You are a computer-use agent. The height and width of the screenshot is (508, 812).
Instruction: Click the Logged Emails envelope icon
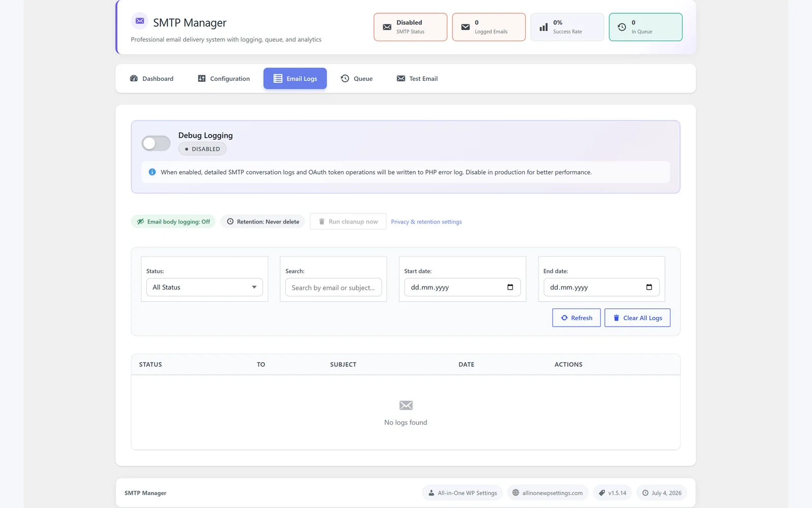click(x=465, y=27)
